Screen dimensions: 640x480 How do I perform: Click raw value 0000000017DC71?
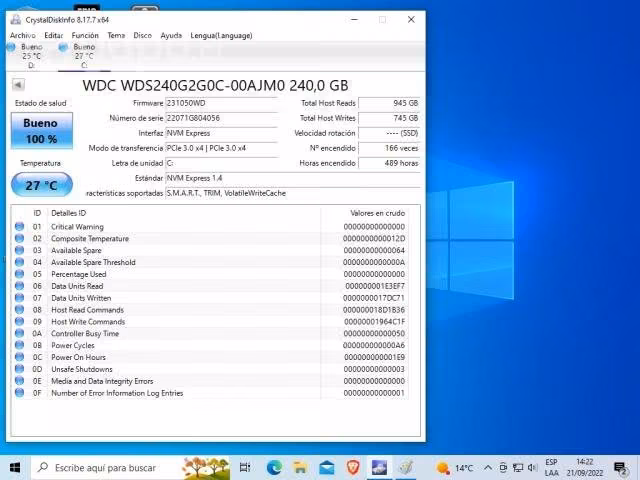[374, 298]
